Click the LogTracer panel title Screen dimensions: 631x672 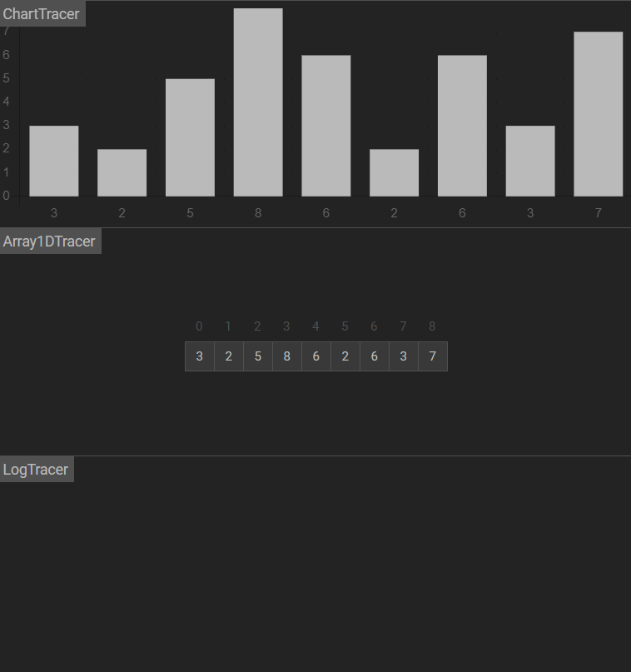point(36,470)
